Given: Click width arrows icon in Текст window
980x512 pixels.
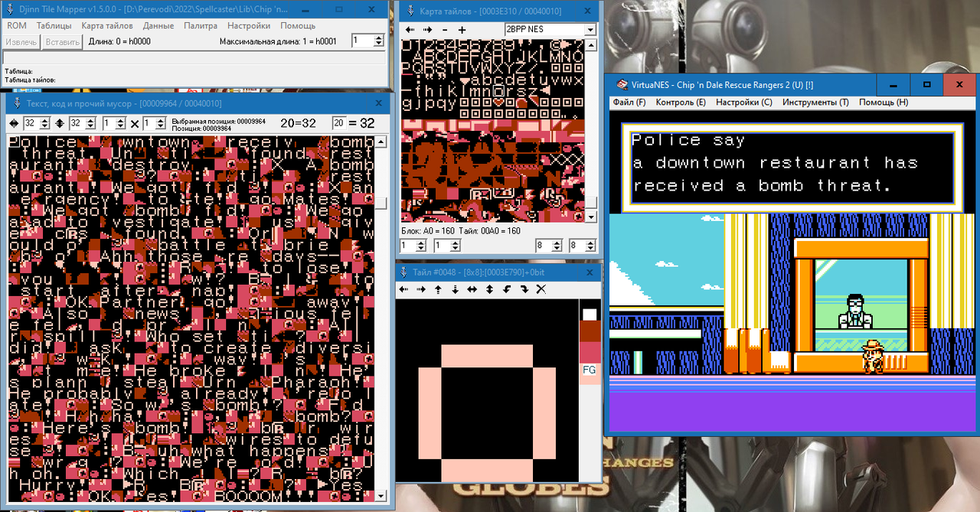Looking at the screenshot, I should [x=14, y=123].
